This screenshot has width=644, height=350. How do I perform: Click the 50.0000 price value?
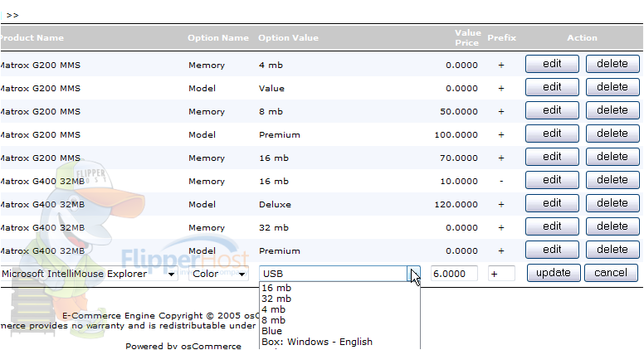(x=459, y=112)
